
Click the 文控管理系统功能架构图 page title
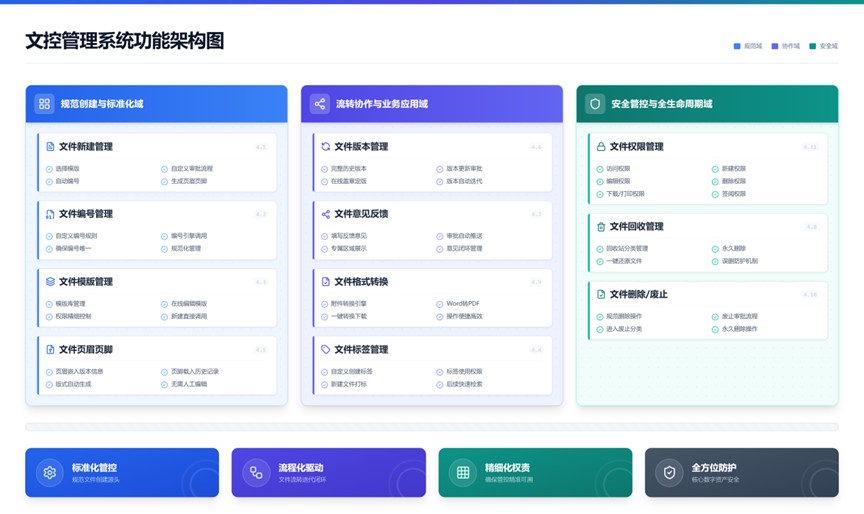tap(125, 41)
